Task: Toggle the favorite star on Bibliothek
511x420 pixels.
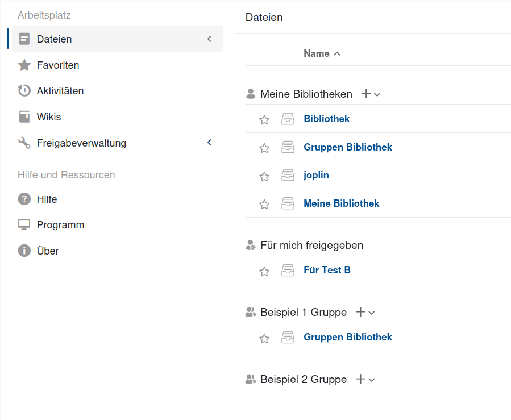Action: [264, 120]
